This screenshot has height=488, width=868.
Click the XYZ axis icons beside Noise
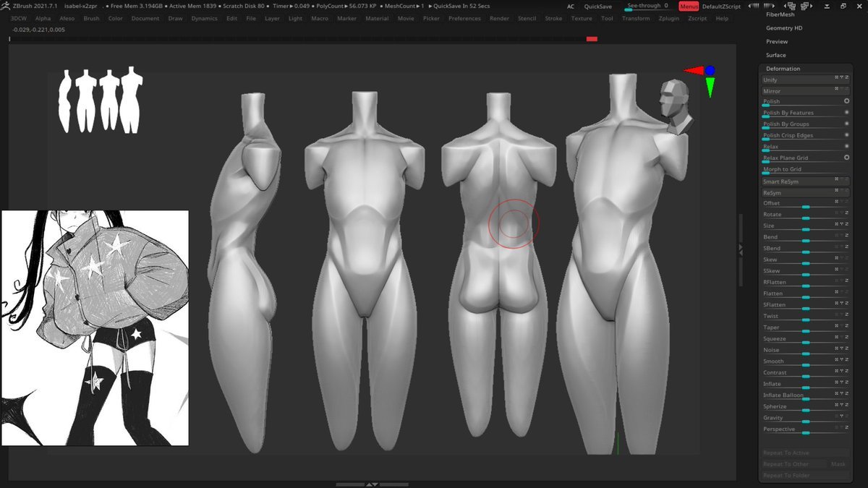pos(841,349)
